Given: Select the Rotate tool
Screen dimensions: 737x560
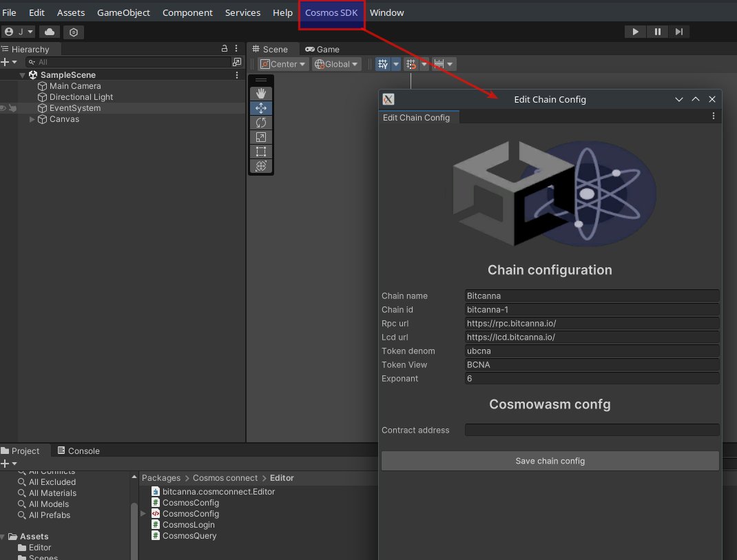Looking at the screenshot, I should (x=261, y=123).
